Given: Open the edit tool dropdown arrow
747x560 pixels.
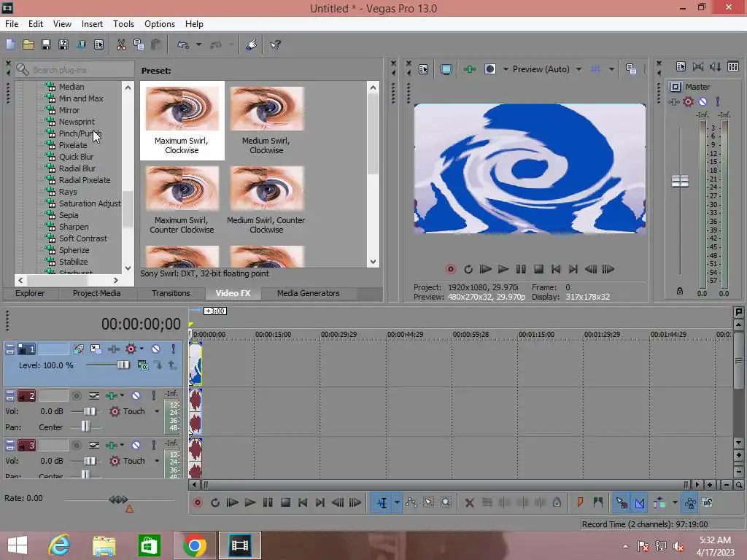Looking at the screenshot, I should click(x=397, y=502).
